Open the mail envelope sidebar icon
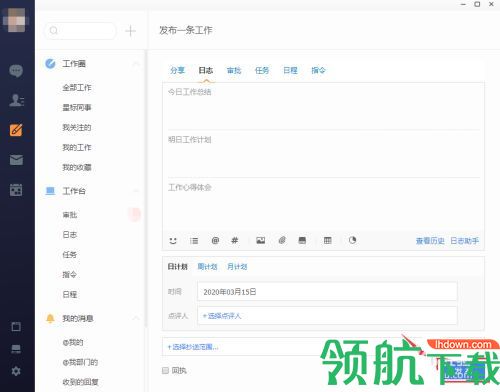The width and height of the screenshot is (500, 392). pyautogui.click(x=16, y=160)
